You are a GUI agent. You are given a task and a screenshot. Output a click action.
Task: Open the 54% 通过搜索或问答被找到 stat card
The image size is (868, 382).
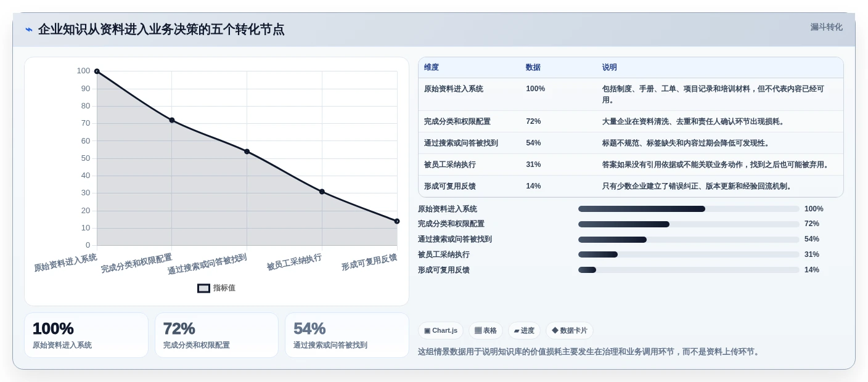(x=347, y=335)
